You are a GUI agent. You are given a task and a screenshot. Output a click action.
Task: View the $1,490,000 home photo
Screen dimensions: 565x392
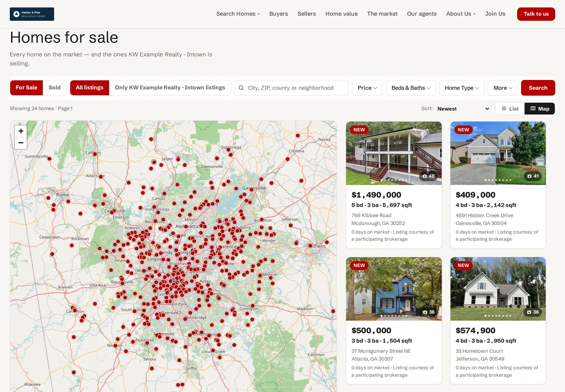(x=394, y=153)
